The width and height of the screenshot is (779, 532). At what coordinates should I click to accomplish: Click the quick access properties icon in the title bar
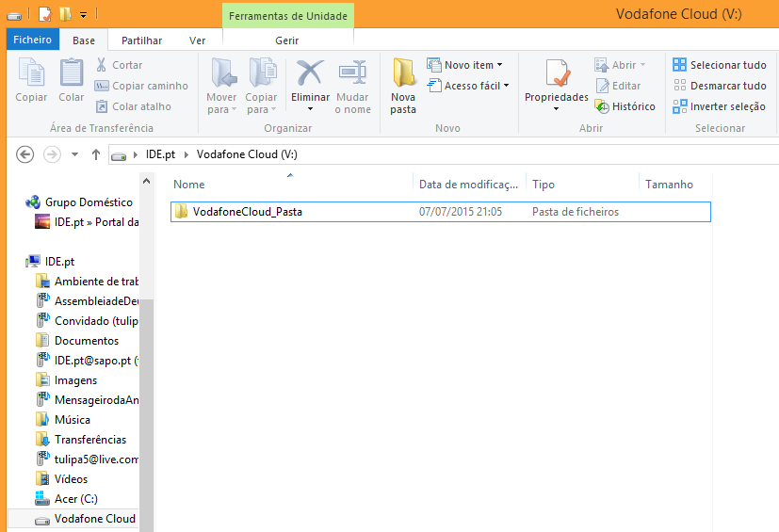pyautogui.click(x=44, y=14)
